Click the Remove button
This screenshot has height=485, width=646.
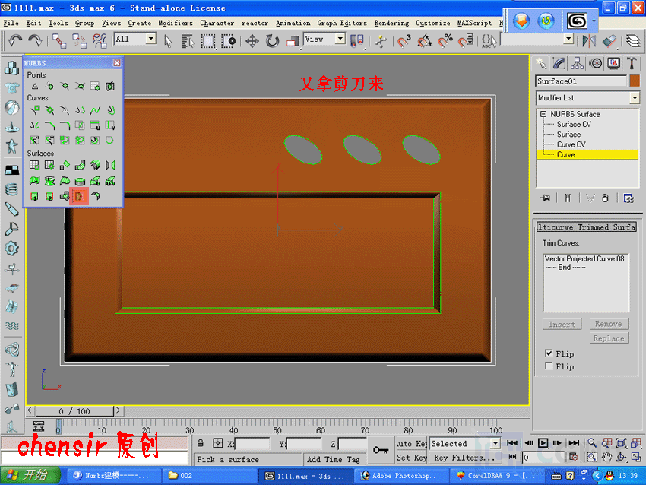coord(609,324)
